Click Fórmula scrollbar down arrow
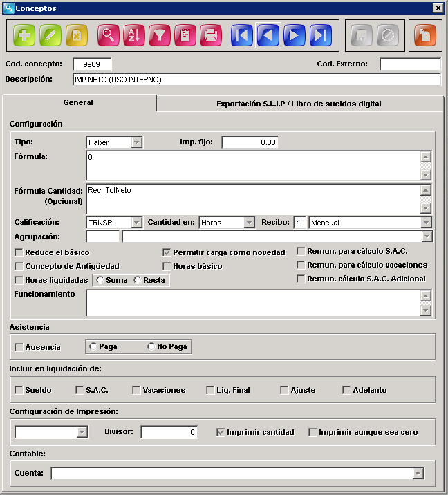This screenshot has height=495, width=448. 426,175
